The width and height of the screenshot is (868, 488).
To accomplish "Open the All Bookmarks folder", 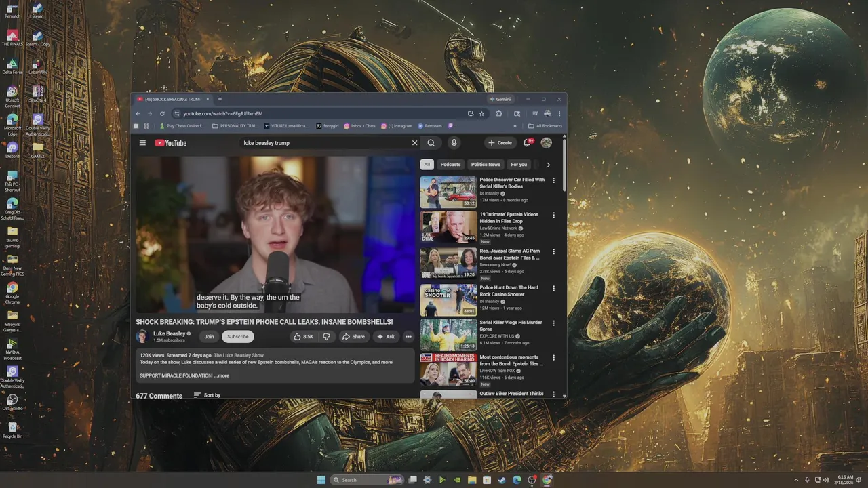I will click(545, 126).
